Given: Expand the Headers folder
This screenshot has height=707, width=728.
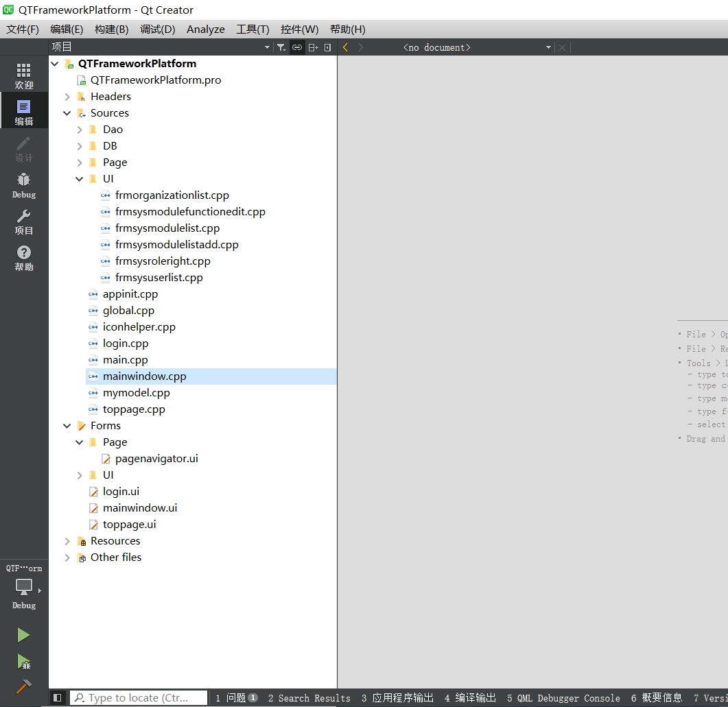Looking at the screenshot, I should coord(67,97).
